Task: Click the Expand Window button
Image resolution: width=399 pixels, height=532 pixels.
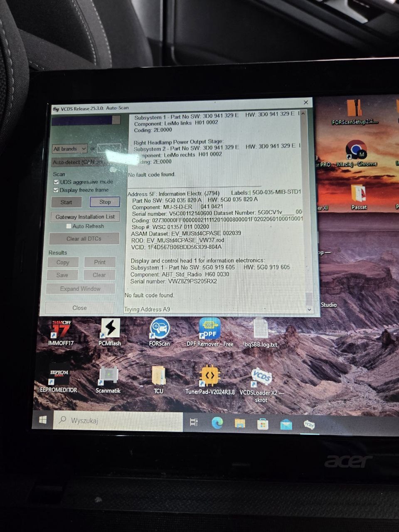Action: coord(80,289)
